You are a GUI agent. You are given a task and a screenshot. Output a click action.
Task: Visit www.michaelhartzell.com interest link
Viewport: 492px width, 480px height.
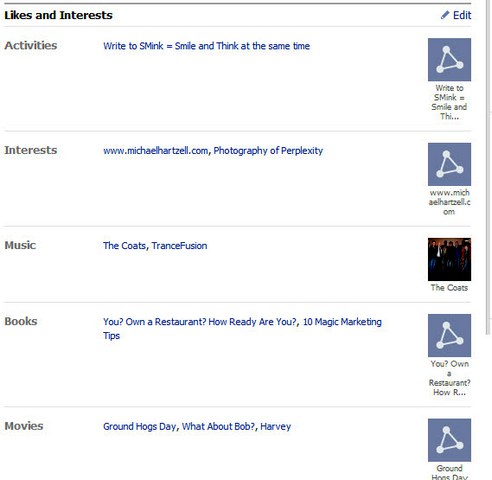pyautogui.click(x=156, y=151)
